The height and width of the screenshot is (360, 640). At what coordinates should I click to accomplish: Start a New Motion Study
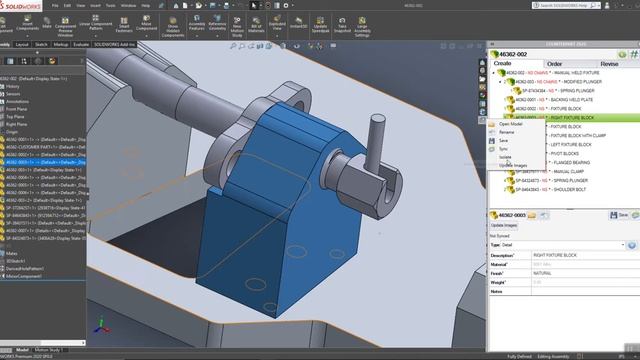pyautogui.click(x=237, y=27)
